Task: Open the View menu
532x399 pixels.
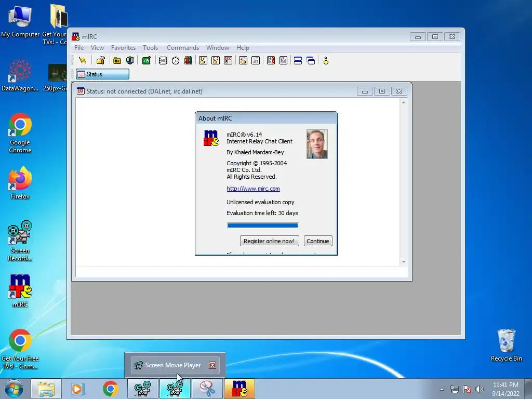Action: click(97, 47)
